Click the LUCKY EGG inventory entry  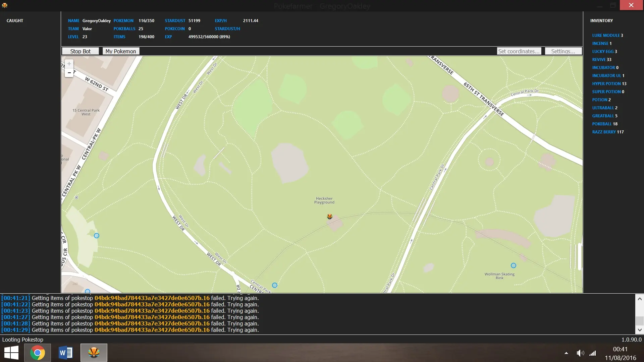(x=604, y=51)
